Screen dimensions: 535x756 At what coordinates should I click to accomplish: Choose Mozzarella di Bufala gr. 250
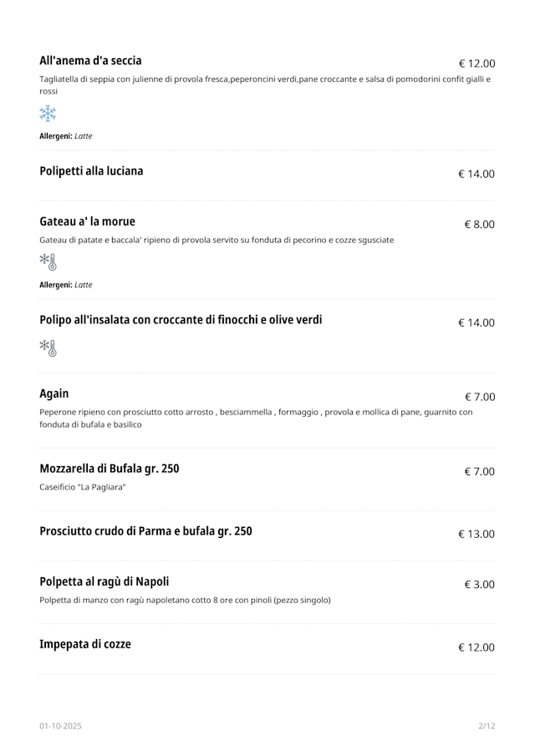point(109,469)
